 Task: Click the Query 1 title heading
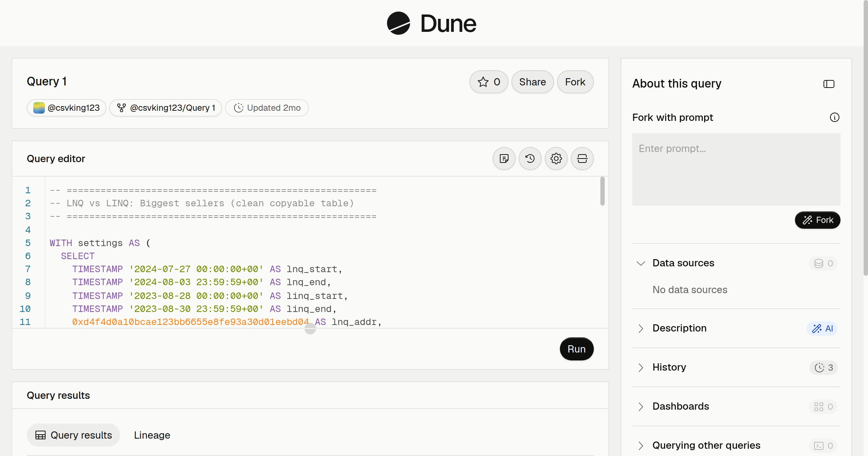[47, 81]
